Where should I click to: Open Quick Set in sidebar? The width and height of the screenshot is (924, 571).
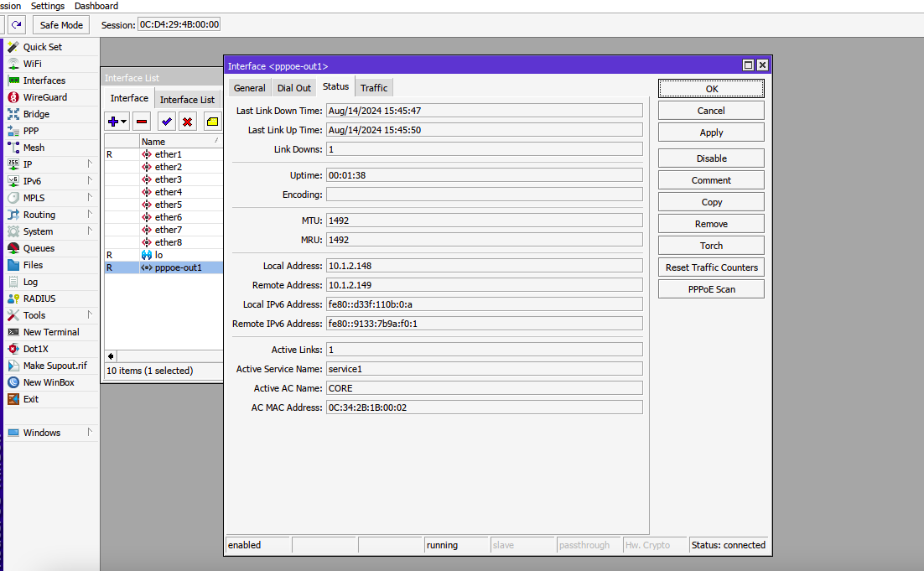(43, 47)
